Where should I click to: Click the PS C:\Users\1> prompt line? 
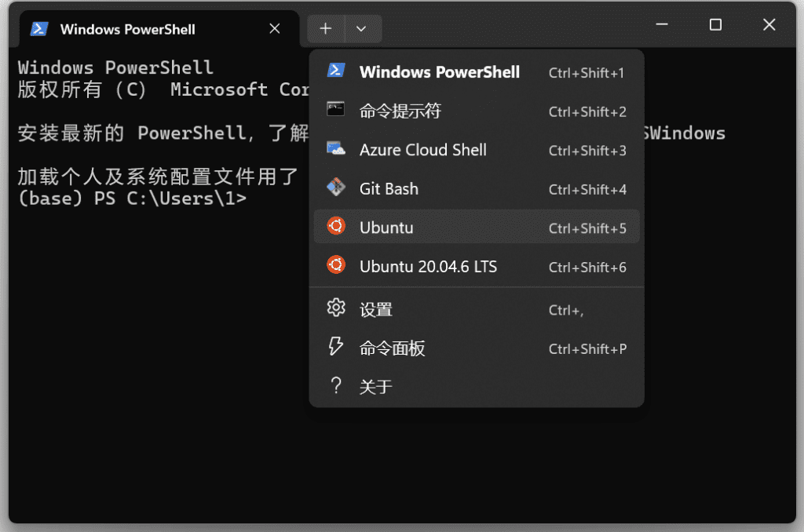[x=132, y=199]
